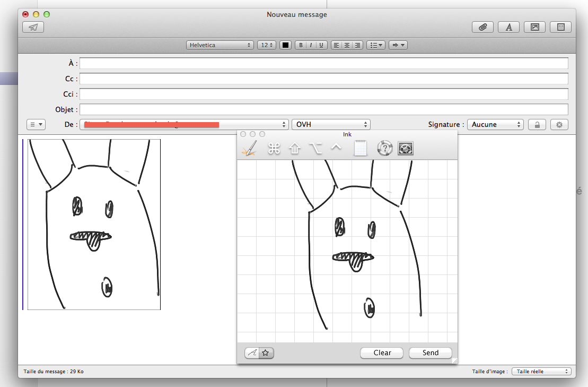588x387 pixels.
Task: Click the Option key modifier in Ink
Action: [315, 149]
